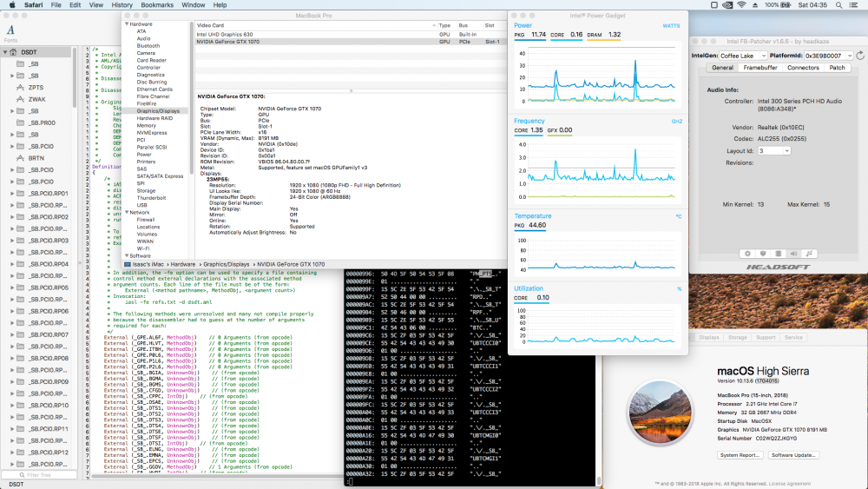Select NVMExpress in Hardware list
Screen dimensions: 868x489
(152, 133)
